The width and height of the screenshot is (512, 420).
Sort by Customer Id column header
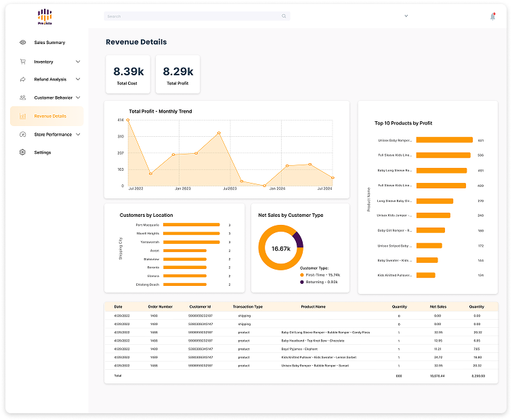(x=200, y=307)
